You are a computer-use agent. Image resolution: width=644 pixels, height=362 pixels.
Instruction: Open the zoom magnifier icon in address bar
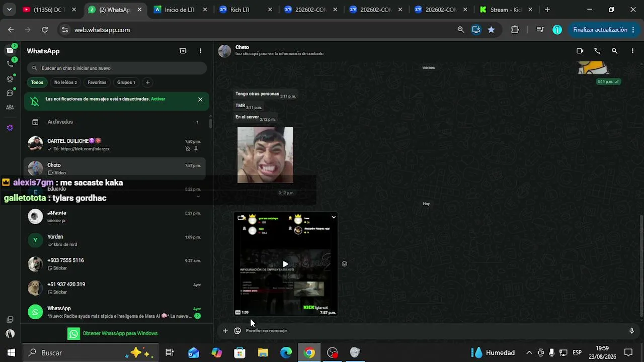pos(461,30)
